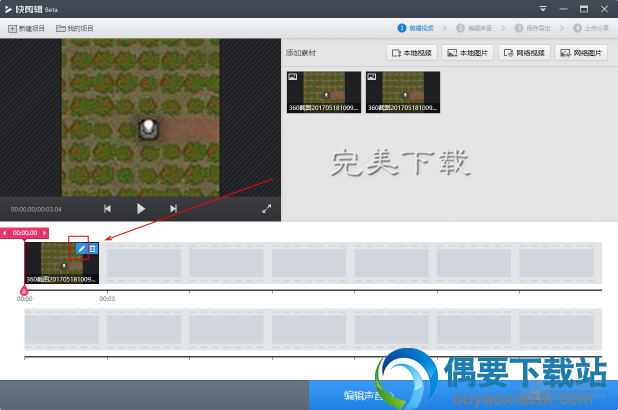This screenshot has height=410, width=618.
Task: Delete timeline clip with trash icon
Action: [93, 249]
